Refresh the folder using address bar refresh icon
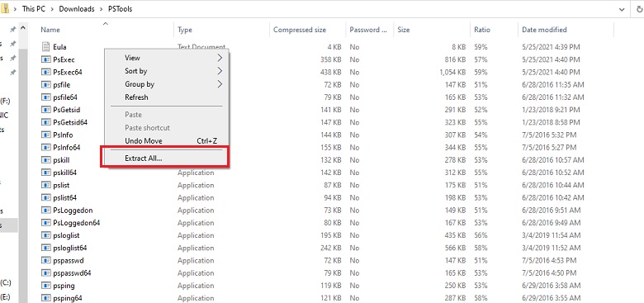This screenshot has height=303, width=644. pyautogui.click(x=639, y=9)
